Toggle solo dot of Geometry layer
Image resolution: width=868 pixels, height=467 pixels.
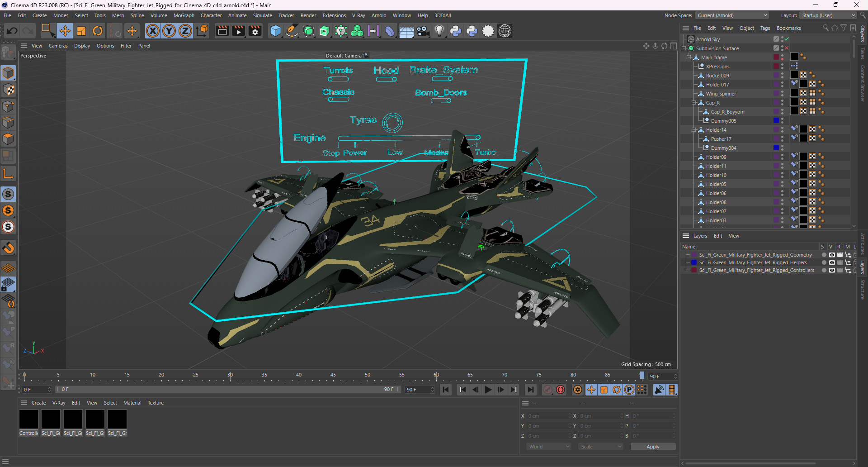point(824,255)
